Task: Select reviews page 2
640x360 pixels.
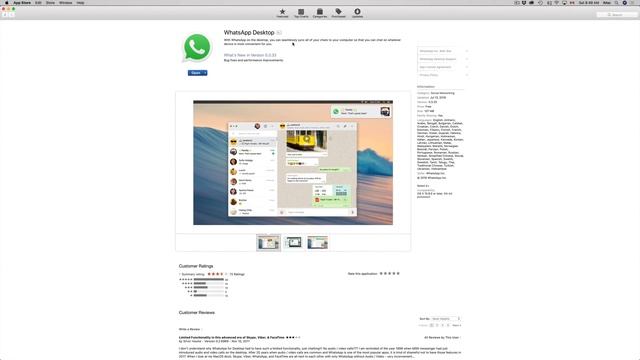Action: [x=437, y=325]
